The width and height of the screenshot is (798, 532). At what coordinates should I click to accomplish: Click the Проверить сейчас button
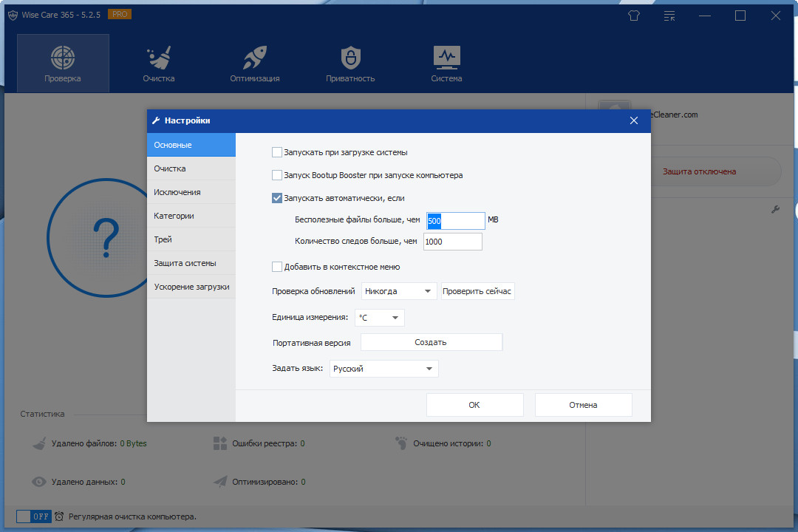(477, 291)
